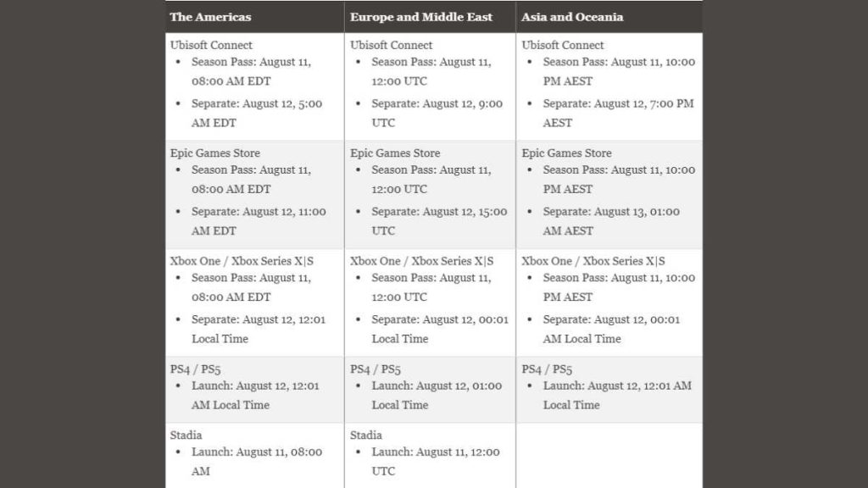Select 'Separate: August 12, 9:00 UTC' entry

pos(437,113)
